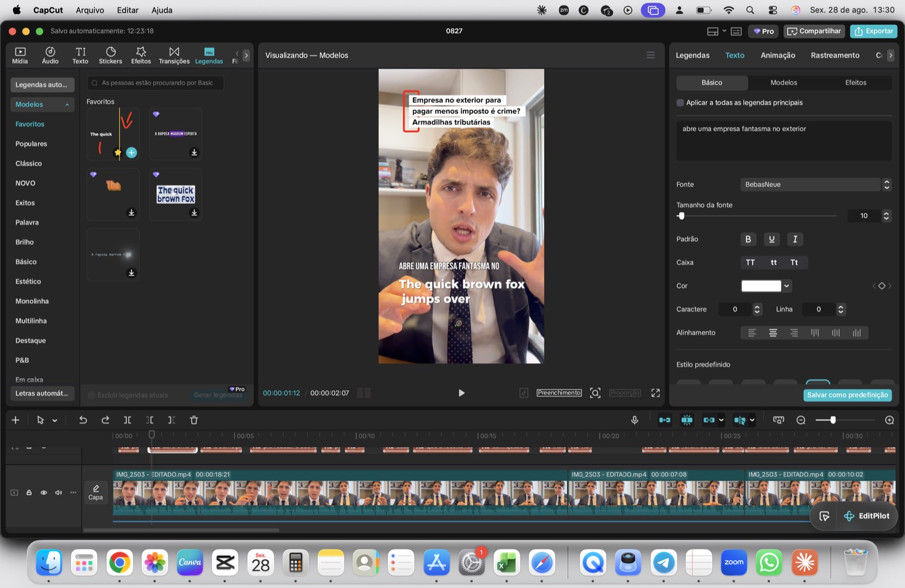The width and height of the screenshot is (905, 588).
Task: Toggle italic formatting for caption
Action: (795, 239)
